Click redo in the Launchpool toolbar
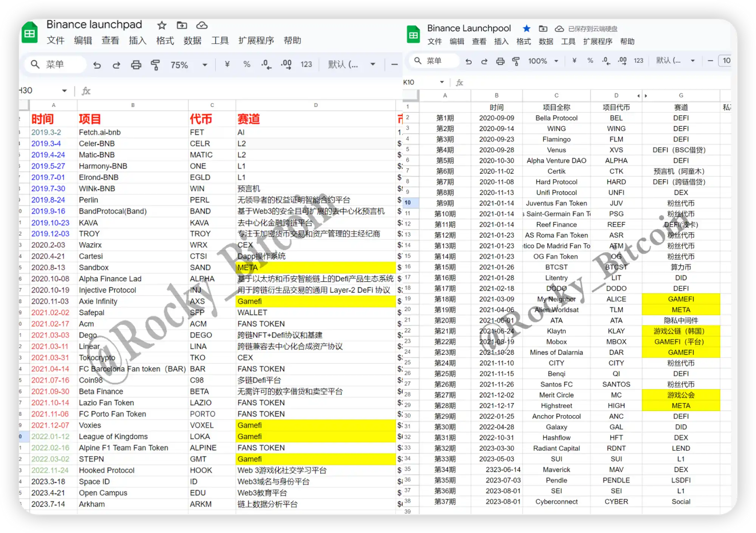This screenshot has height=533, width=756. 484,61
